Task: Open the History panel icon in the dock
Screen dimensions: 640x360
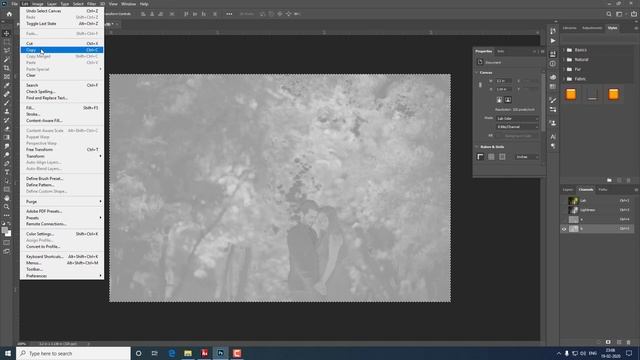Action: point(553,31)
